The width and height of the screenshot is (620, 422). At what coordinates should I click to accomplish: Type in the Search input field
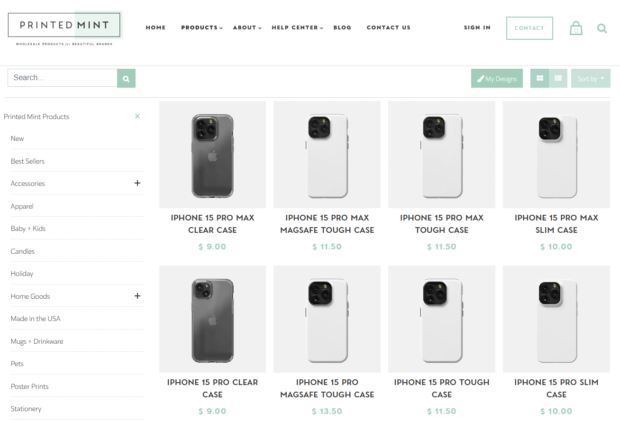[x=61, y=77]
